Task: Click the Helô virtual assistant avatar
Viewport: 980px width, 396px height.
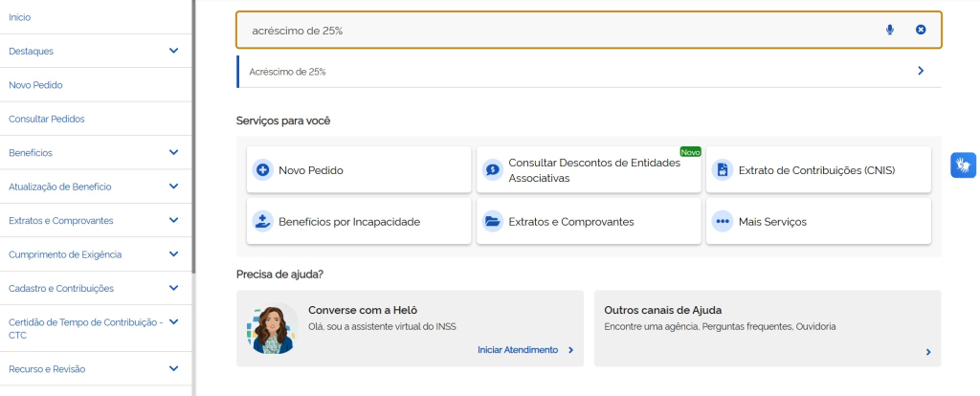Action: tap(272, 328)
